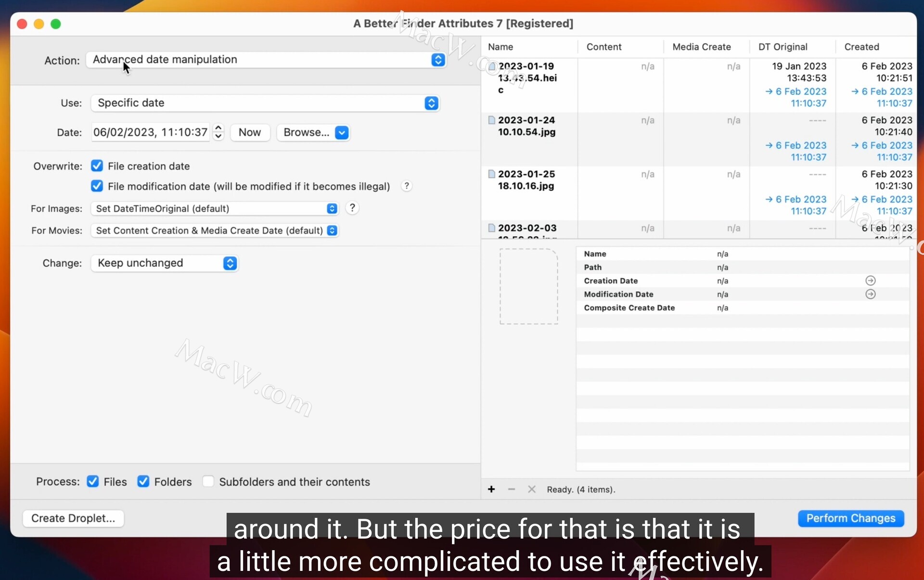Click the Browse... button
Image resolution: width=924 pixels, height=580 pixels.
306,132
